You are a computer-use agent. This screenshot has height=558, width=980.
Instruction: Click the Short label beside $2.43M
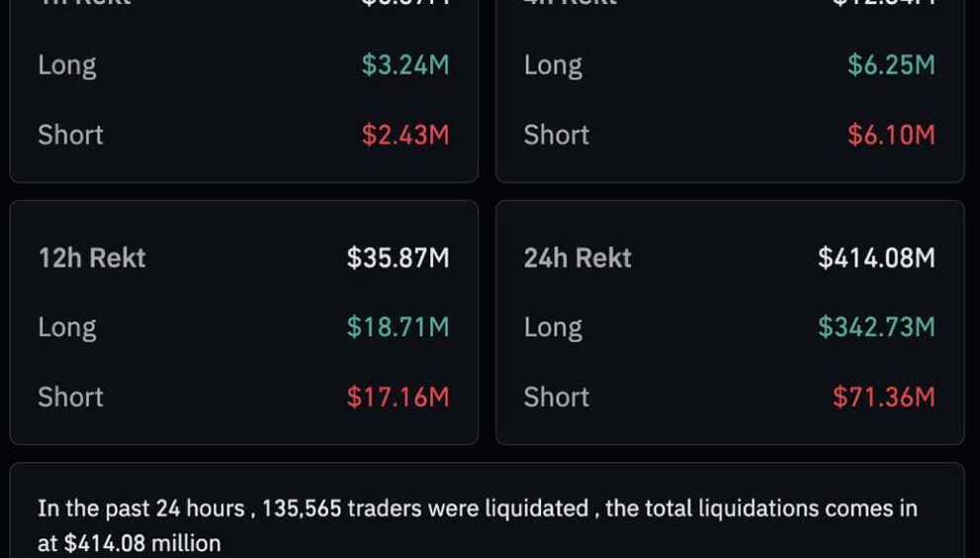[70, 135]
